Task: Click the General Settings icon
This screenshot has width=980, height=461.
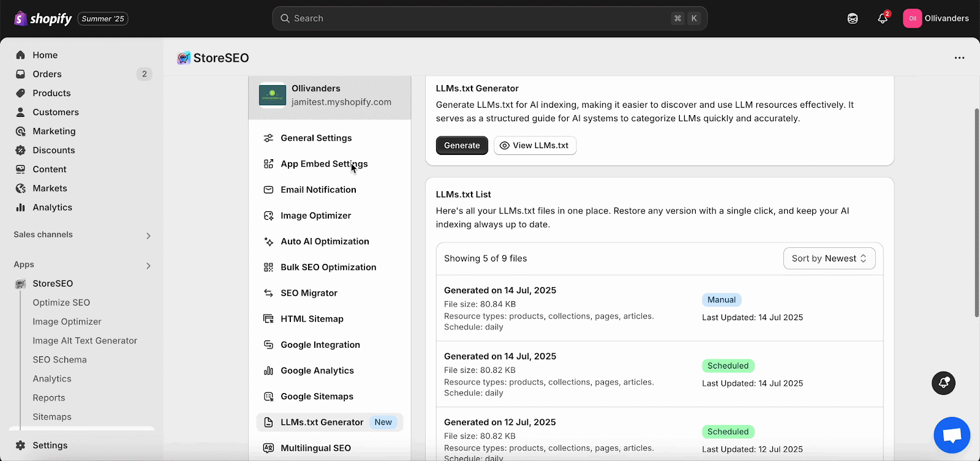Action: pos(268,138)
